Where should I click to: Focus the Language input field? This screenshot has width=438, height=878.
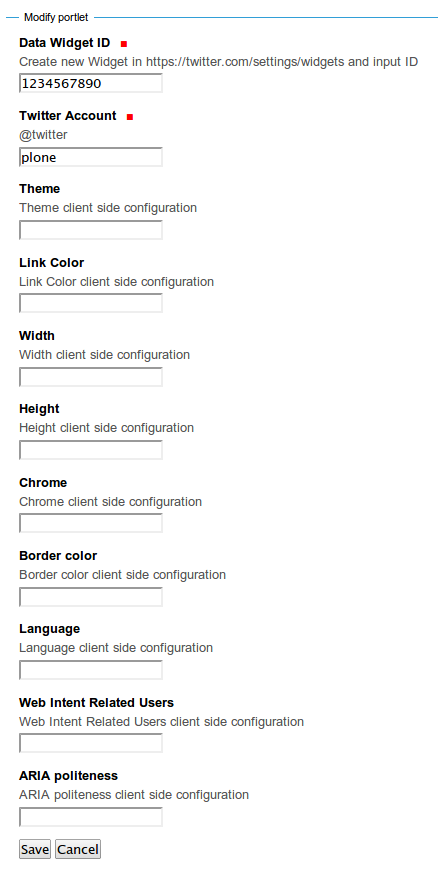(x=91, y=670)
